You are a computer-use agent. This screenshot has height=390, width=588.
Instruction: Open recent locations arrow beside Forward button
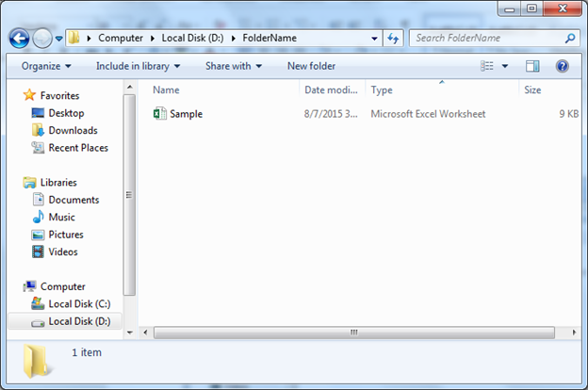click(58, 39)
